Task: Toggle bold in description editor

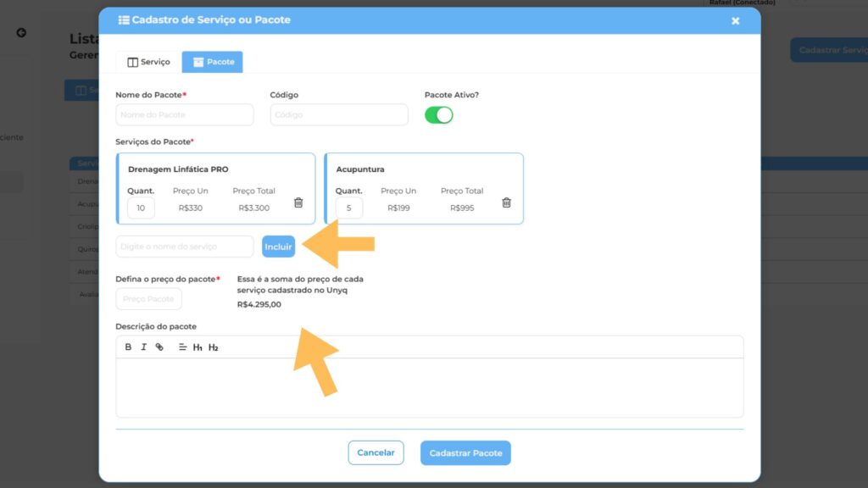Action: 129,347
